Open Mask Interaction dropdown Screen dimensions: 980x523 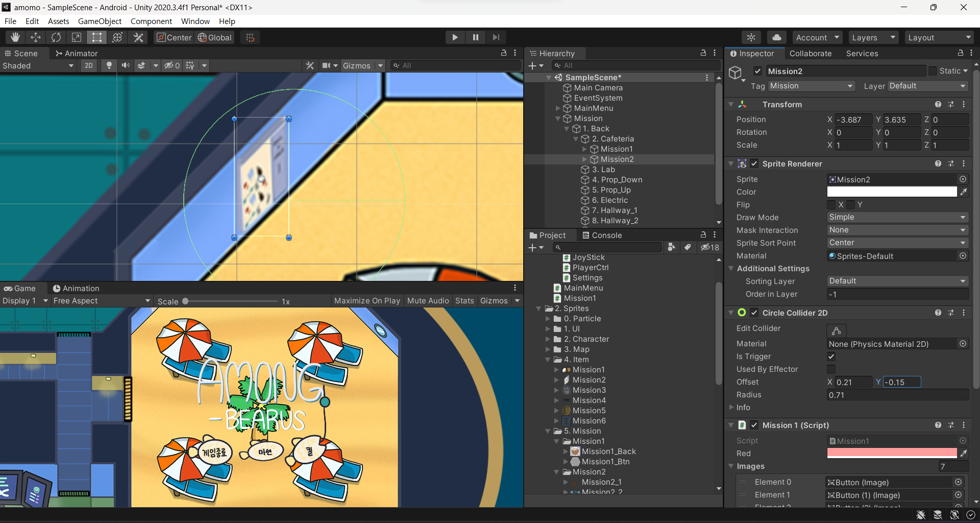click(897, 230)
